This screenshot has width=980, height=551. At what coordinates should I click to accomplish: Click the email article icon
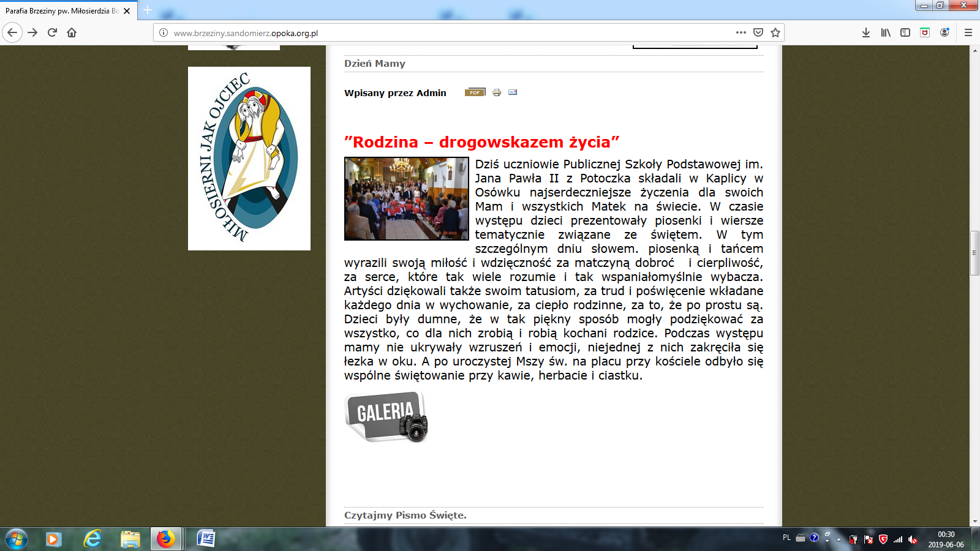(513, 92)
